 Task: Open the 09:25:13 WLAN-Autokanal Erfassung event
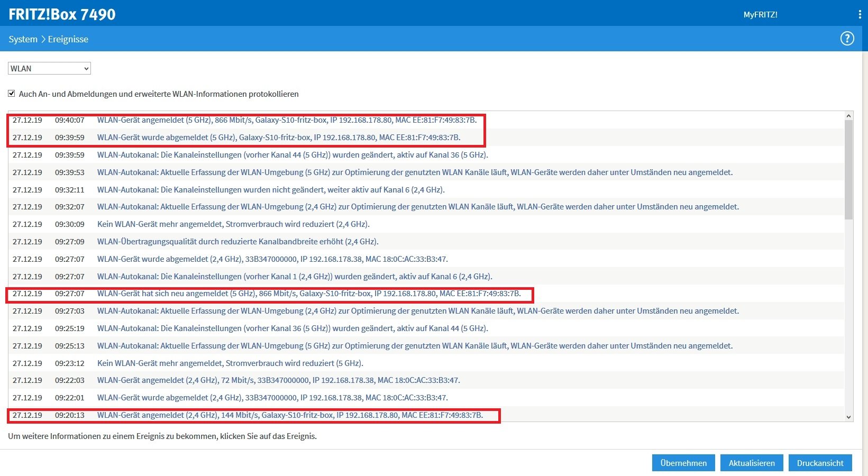pos(415,346)
